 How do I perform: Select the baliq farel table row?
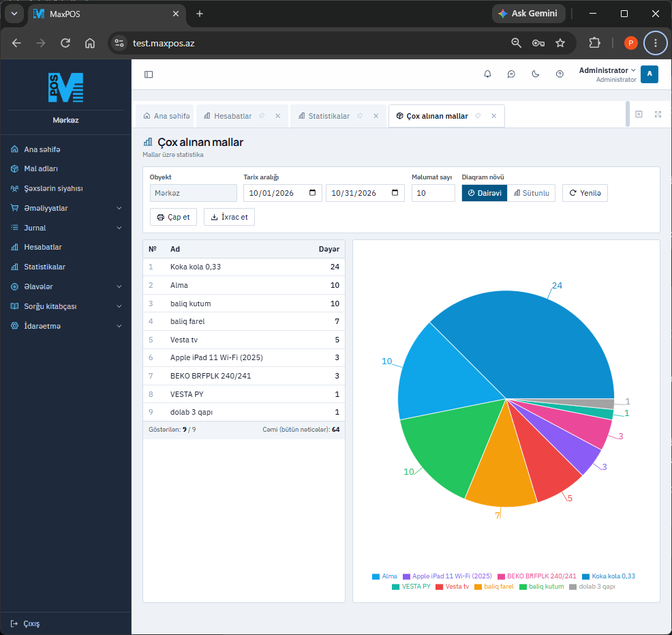point(244,321)
